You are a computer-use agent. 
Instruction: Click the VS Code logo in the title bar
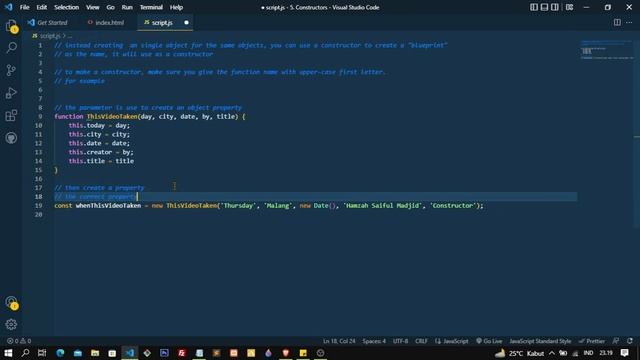9,7
